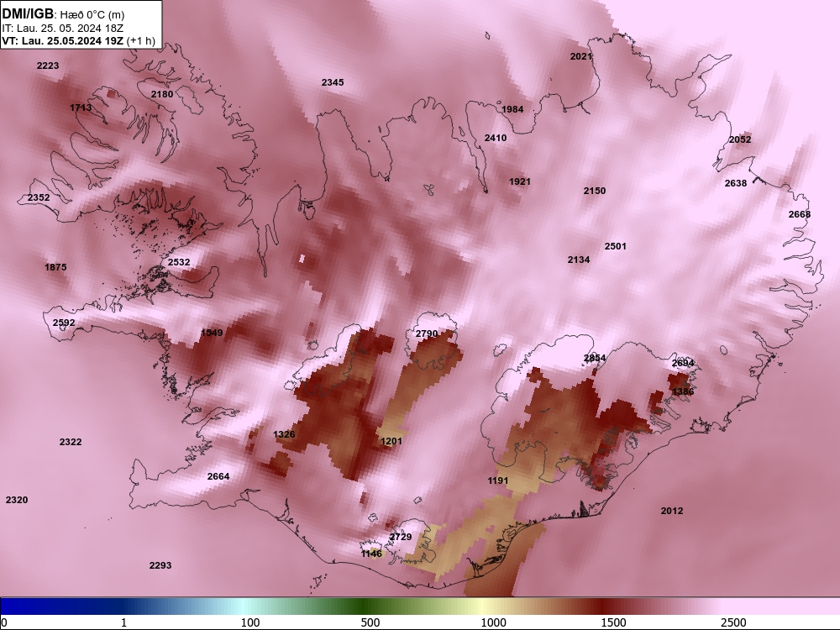Click the value 2532 on the map
This screenshot has width=840, height=630.
pos(179,262)
